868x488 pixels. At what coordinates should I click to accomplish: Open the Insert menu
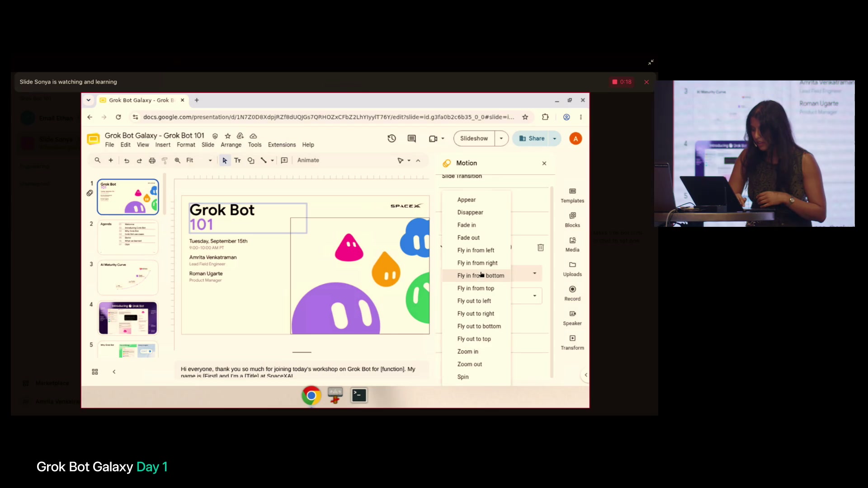pos(163,145)
